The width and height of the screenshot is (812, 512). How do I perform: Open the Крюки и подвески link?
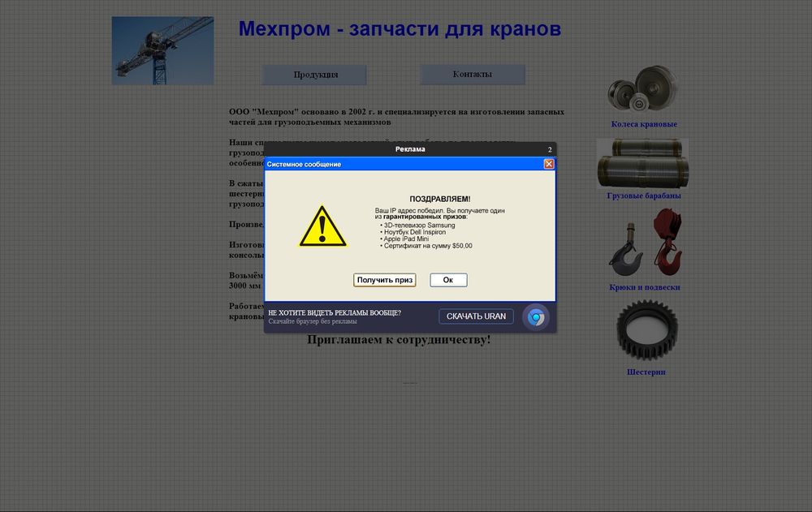tap(645, 287)
